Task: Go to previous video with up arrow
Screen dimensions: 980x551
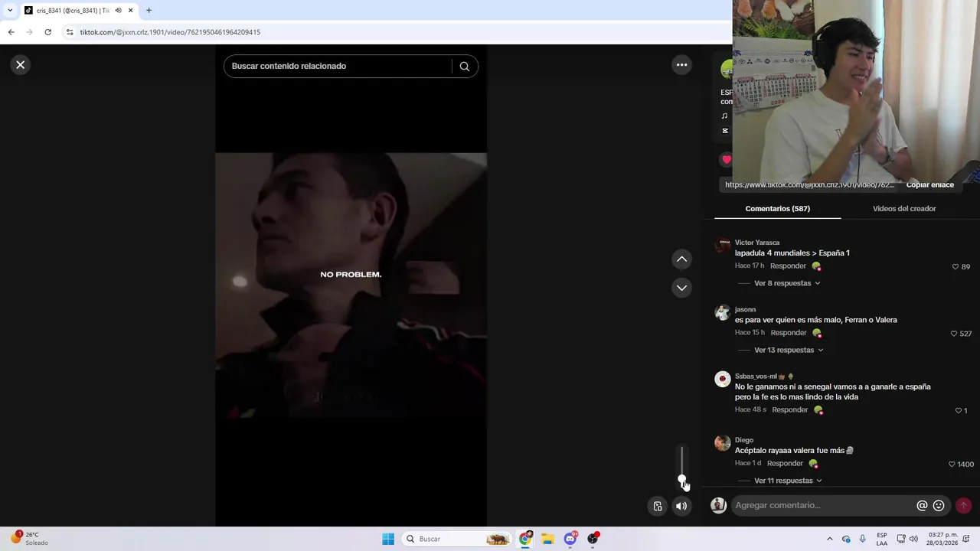Action: 681,259
